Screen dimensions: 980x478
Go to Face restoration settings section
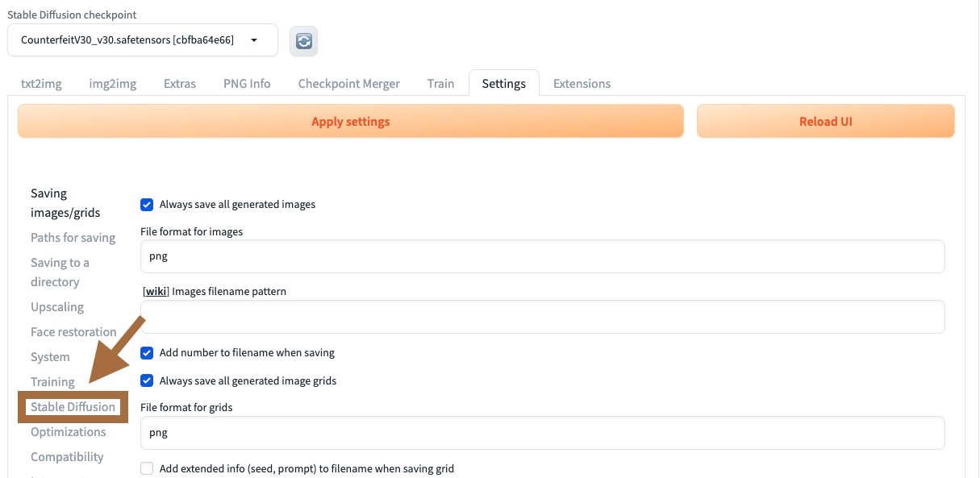(73, 332)
